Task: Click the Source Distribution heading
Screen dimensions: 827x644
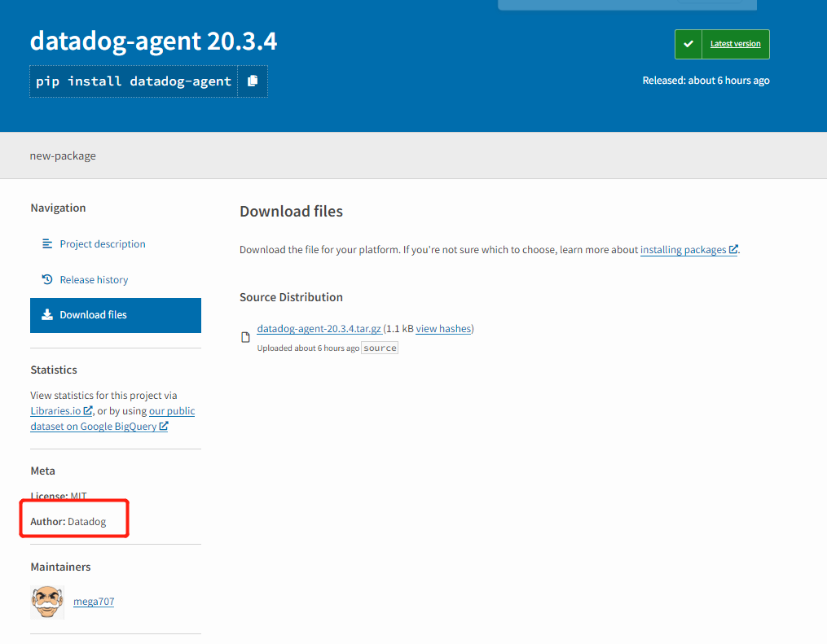Action: (291, 297)
